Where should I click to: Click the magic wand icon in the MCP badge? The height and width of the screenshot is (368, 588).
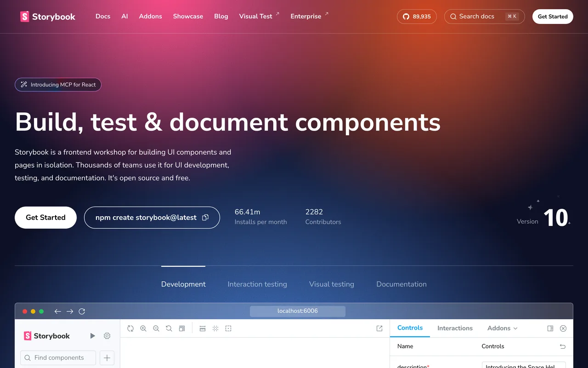tap(24, 85)
